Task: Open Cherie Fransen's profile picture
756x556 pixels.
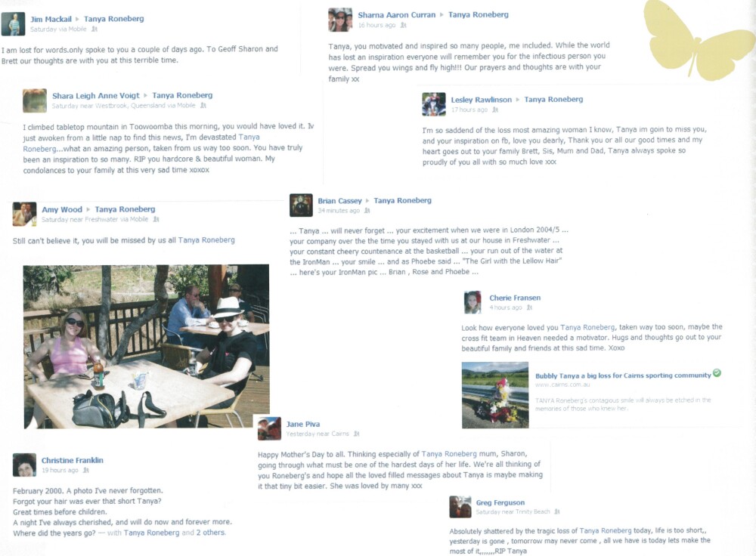Action: (x=472, y=302)
